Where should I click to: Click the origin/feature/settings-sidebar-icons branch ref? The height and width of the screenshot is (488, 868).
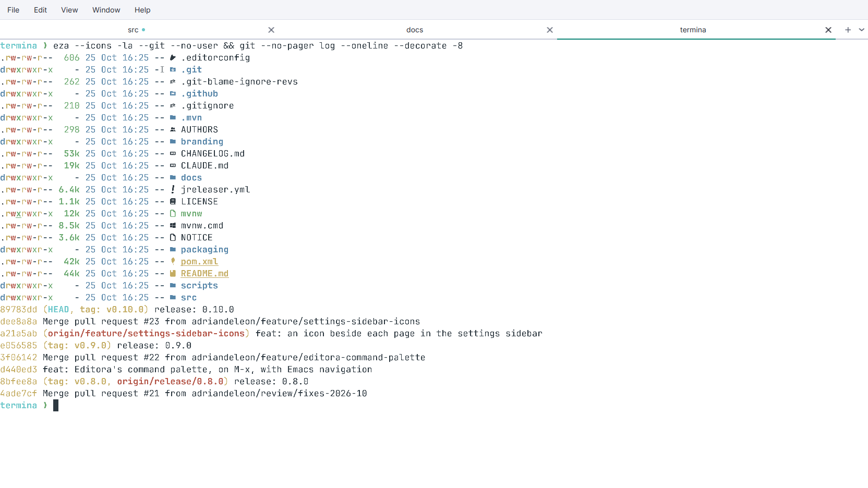pos(146,334)
